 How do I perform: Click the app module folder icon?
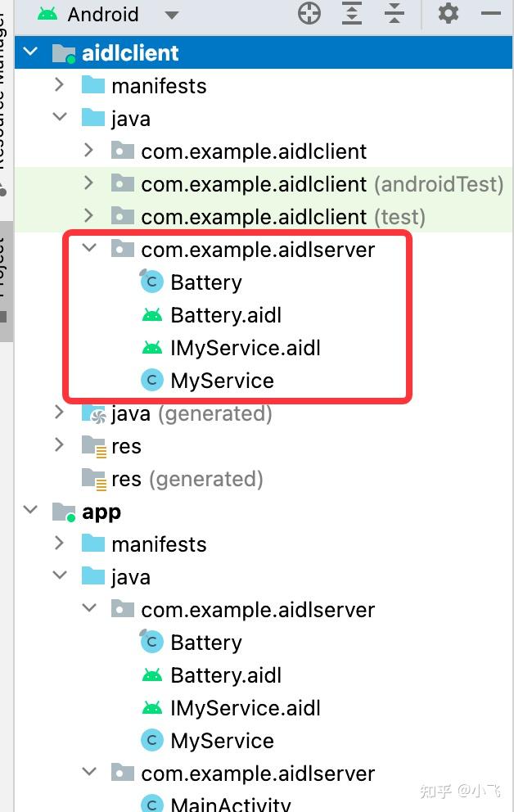(64, 512)
